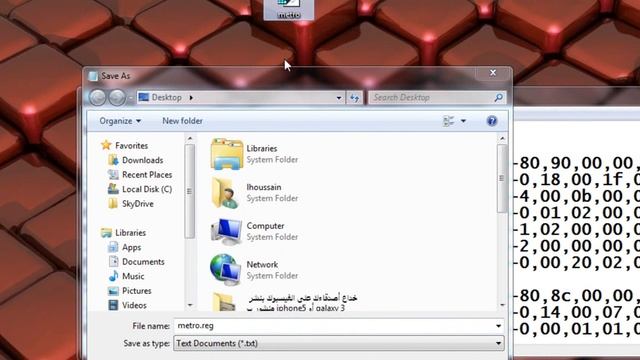
Task: Select Documents label under Libraries
Action: pos(143,262)
